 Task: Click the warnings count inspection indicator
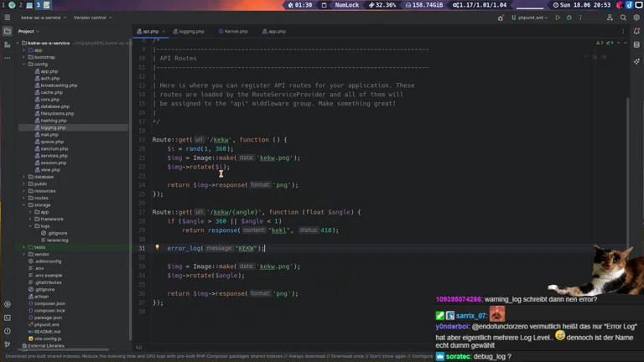point(600,43)
